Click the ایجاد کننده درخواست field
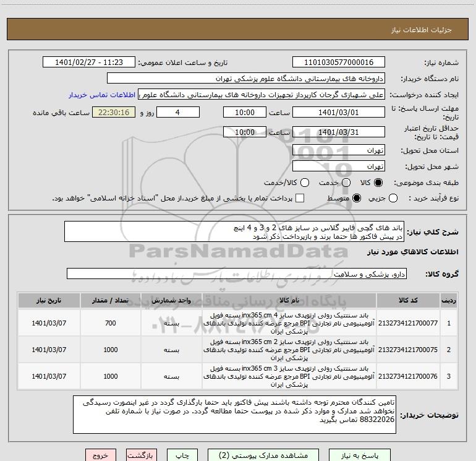 click(x=261, y=95)
